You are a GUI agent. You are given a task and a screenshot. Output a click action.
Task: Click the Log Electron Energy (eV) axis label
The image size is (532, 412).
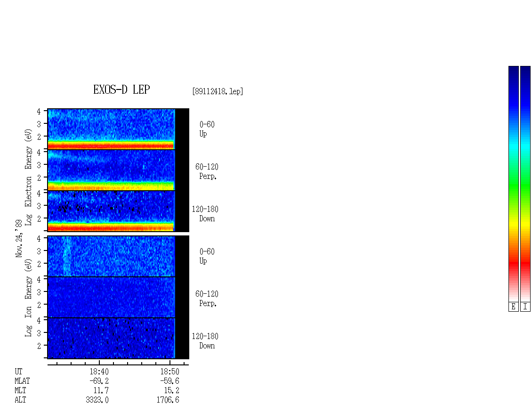pyautogui.click(x=28, y=177)
